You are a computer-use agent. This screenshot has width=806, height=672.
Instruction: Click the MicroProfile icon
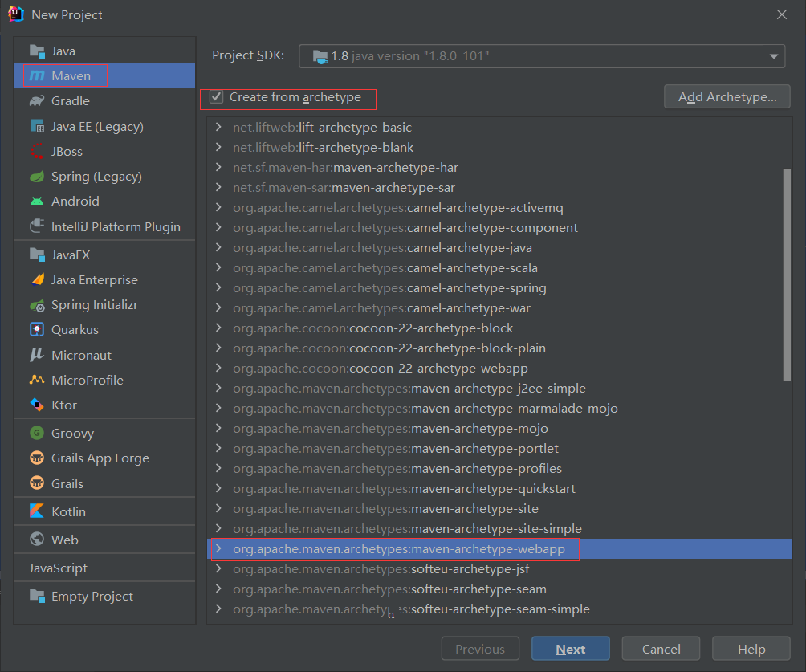click(37, 380)
